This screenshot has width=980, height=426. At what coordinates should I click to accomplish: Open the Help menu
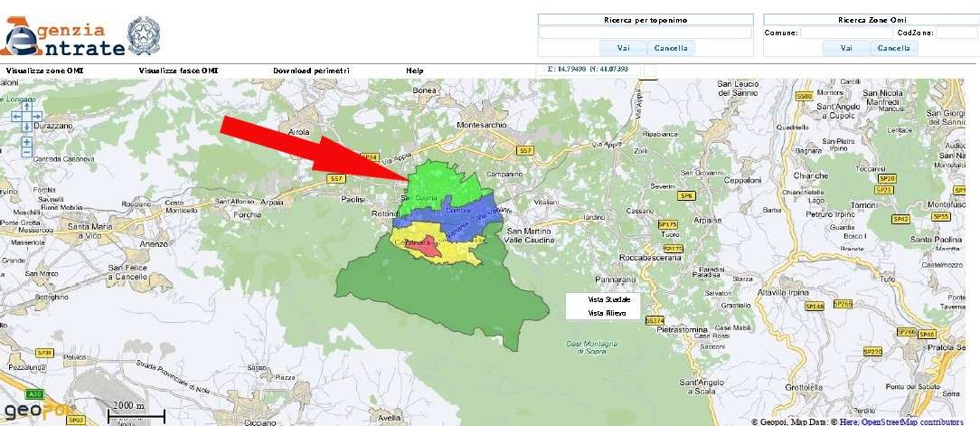(x=415, y=71)
